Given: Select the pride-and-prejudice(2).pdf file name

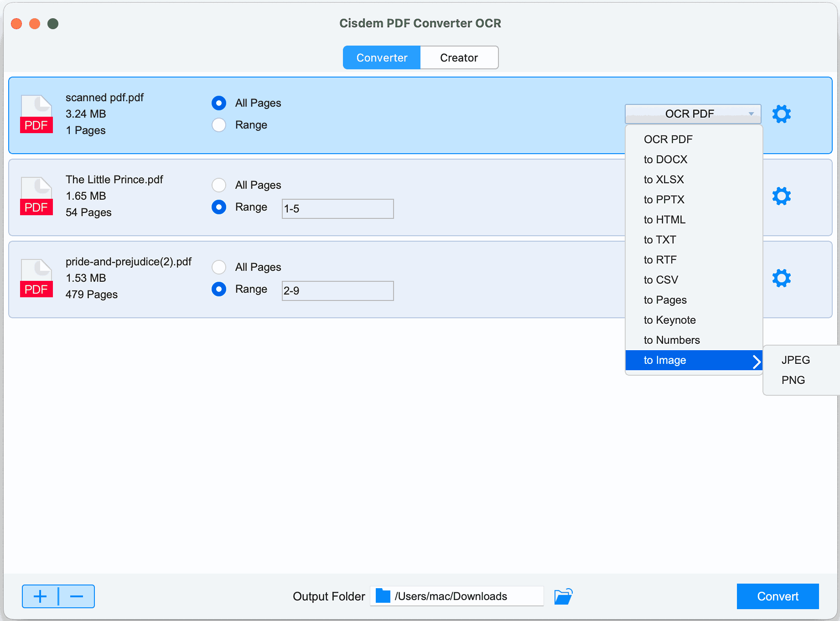Looking at the screenshot, I should pos(129,262).
